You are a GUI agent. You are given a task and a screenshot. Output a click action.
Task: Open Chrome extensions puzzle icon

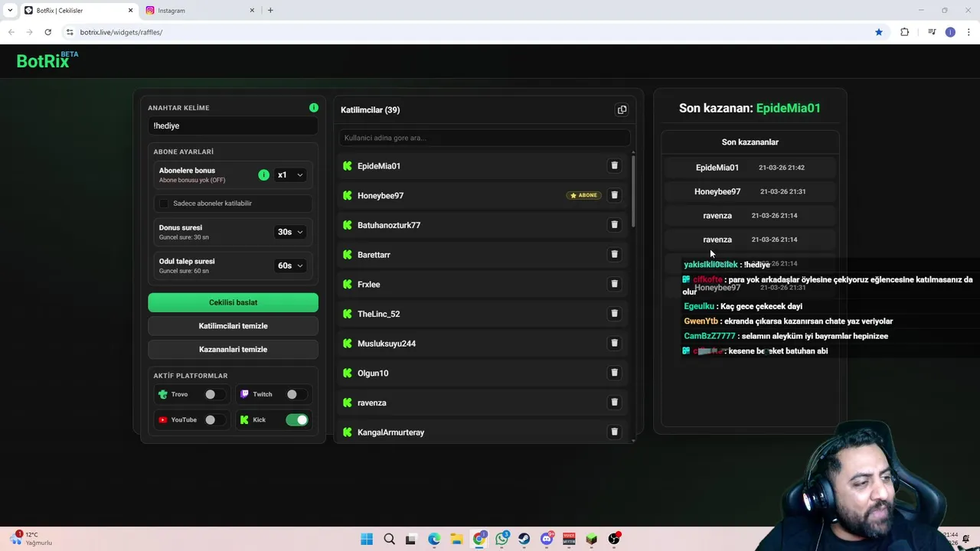click(x=905, y=32)
